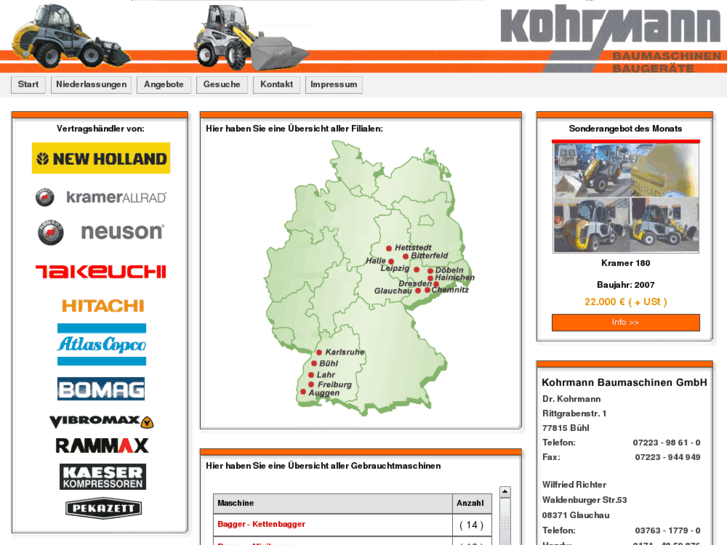
Task: Click the Glauchau phone number 03763 - 1779 - 0
Action: point(668,531)
